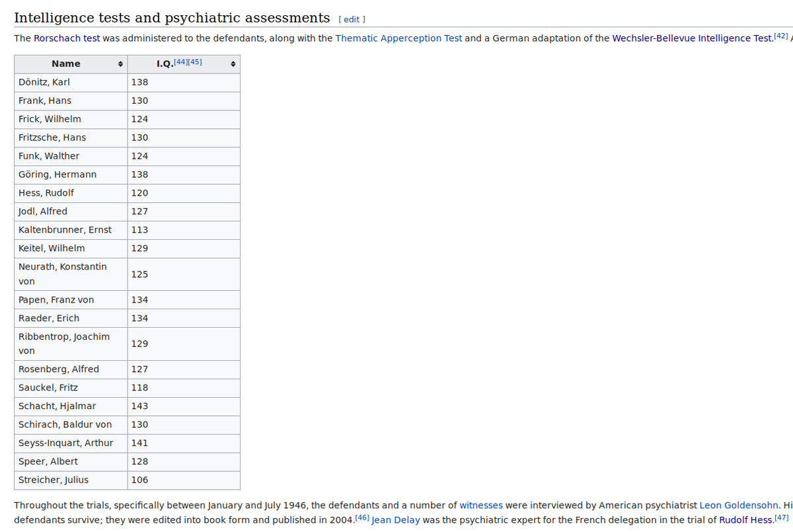Screen dimensions: 793x532
Task: Select the Keitel, Wilhelm name cell
Action: pos(71,249)
